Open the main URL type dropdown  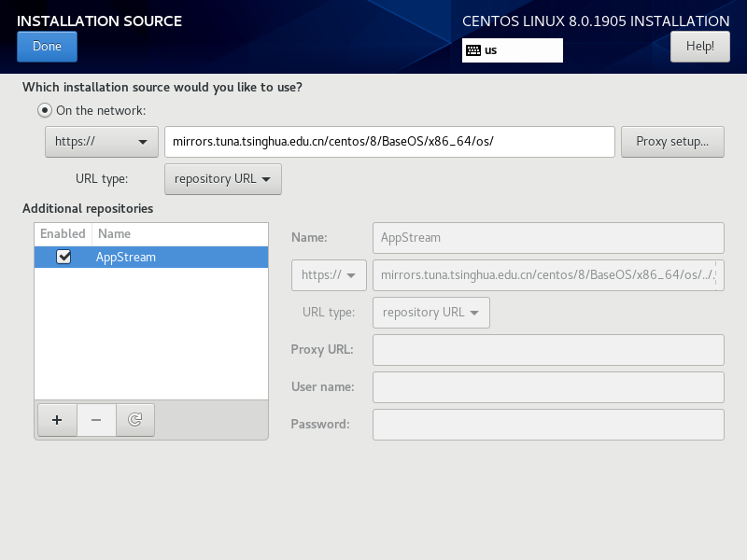(x=223, y=179)
